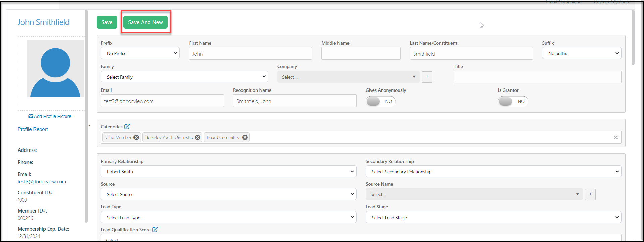
Task: Remove the Club Member category tag
Action: coord(136,137)
